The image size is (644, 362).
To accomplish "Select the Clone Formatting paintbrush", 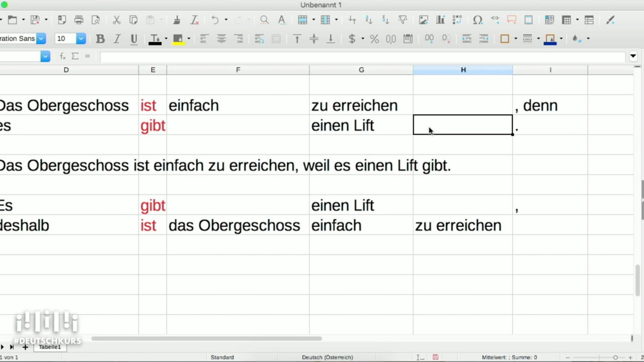I will click(x=177, y=20).
